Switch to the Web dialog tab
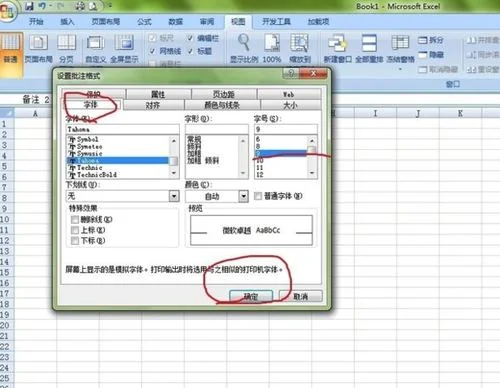Image resolution: width=500 pixels, height=388 pixels. pos(289,94)
